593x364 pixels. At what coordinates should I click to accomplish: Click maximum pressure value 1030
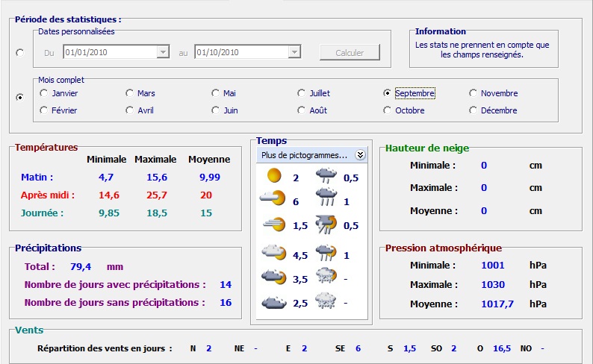493,284
